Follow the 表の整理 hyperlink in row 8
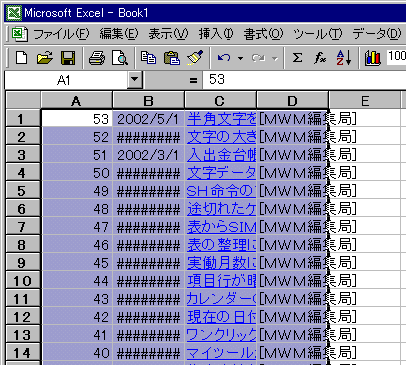Screen dimensions: 406x365 221,245
